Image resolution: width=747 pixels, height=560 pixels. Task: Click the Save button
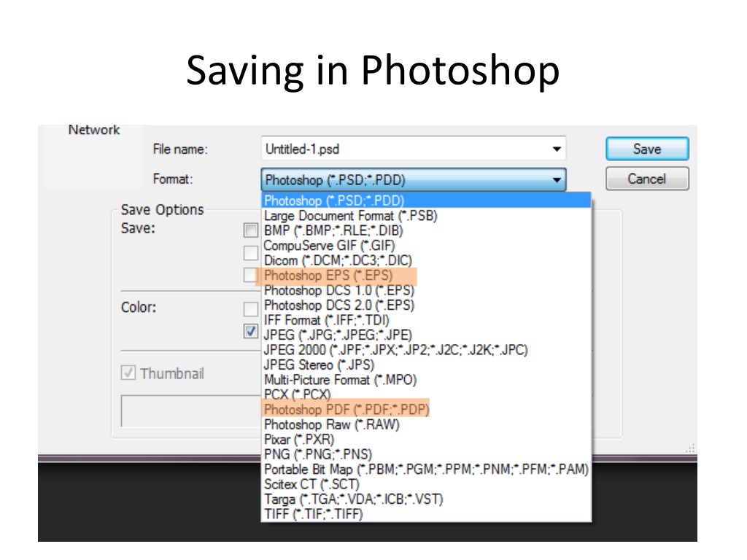647,149
